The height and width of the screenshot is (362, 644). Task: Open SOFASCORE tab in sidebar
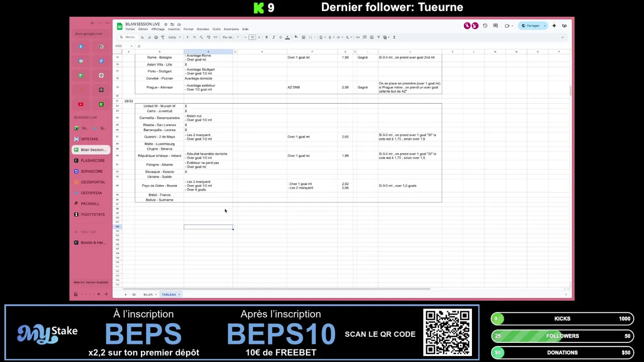pos(90,171)
